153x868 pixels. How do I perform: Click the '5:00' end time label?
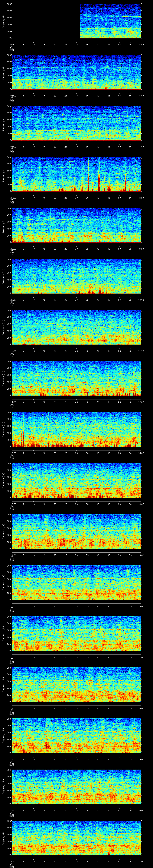pyautogui.click(x=141, y=44)
